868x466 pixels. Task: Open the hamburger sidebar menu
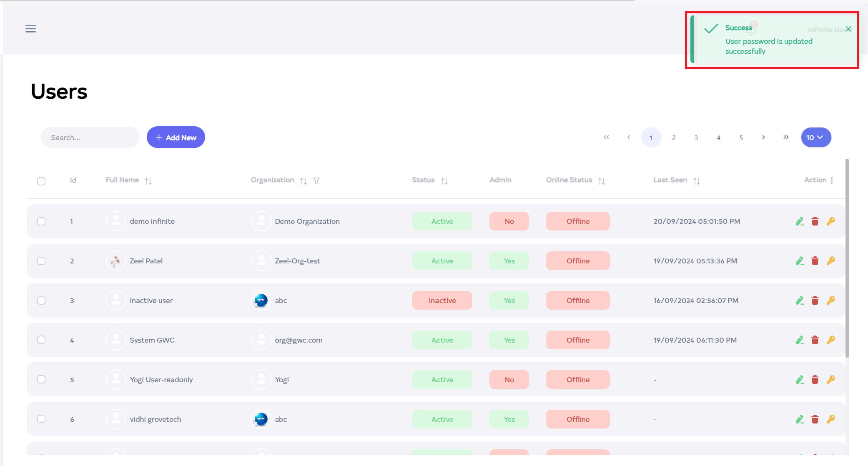[x=30, y=29]
